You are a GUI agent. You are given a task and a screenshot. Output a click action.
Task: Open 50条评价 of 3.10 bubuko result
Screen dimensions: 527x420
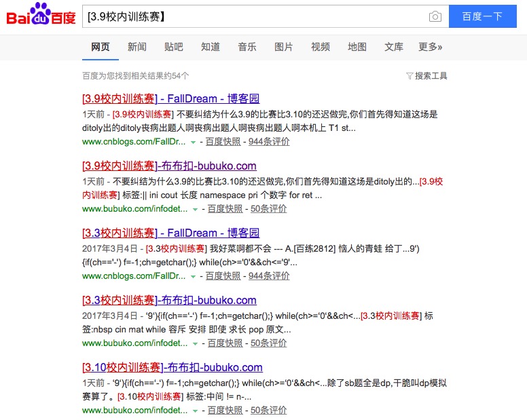click(x=268, y=411)
